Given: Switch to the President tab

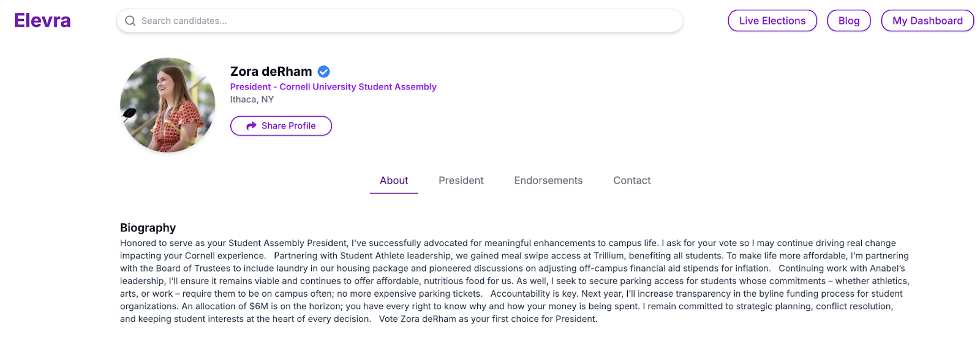Looking at the screenshot, I should click(x=461, y=181).
